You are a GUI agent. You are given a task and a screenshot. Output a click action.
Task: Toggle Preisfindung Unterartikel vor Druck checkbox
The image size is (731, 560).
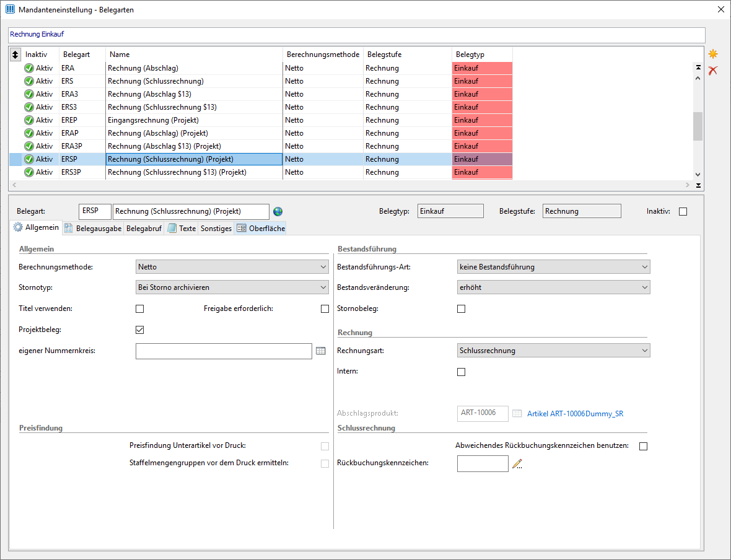(x=325, y=446)
